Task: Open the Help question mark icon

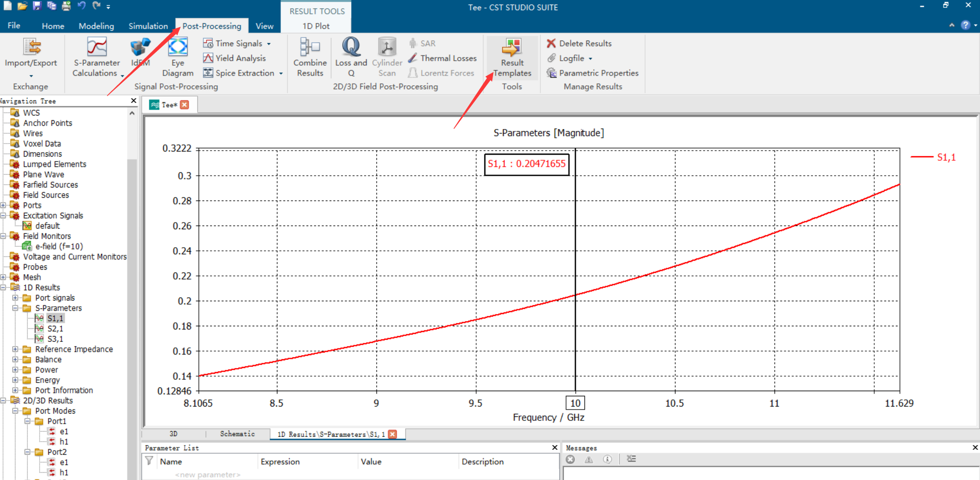Action: pyautogui.click(x=965, y=25)
